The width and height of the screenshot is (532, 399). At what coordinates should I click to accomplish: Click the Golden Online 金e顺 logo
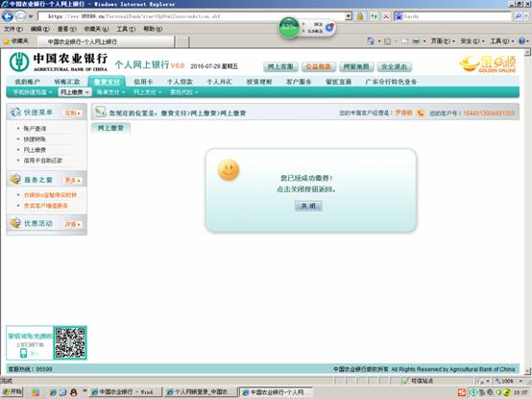[x=488, y=63]
